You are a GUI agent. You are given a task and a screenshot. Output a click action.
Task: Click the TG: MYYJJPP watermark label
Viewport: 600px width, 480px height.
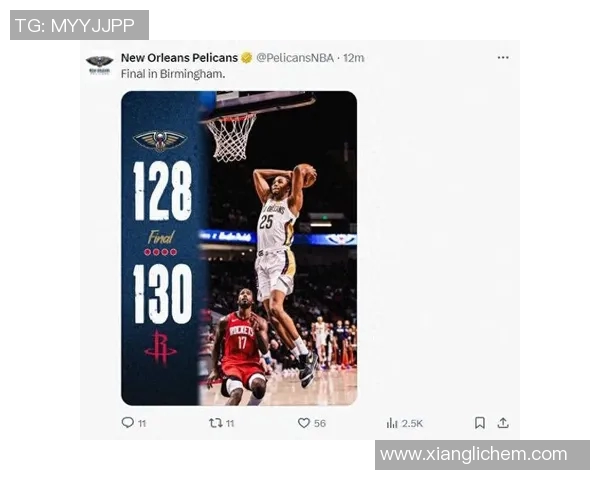click(x=79, y=25)
